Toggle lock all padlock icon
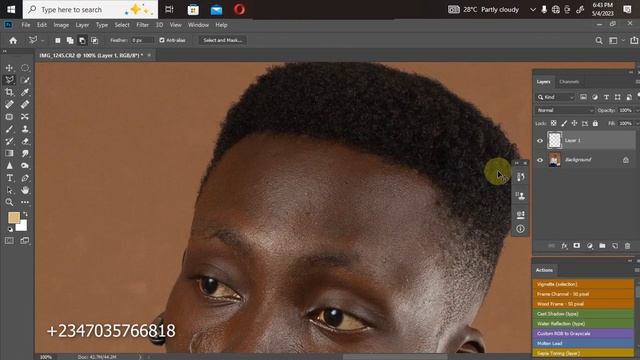Image resolution: width=640 pixels, height=360 pixels. pos(595,123)
